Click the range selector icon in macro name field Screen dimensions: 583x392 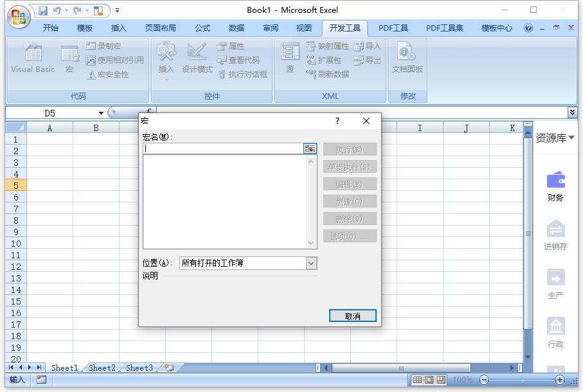click(310, 149)
